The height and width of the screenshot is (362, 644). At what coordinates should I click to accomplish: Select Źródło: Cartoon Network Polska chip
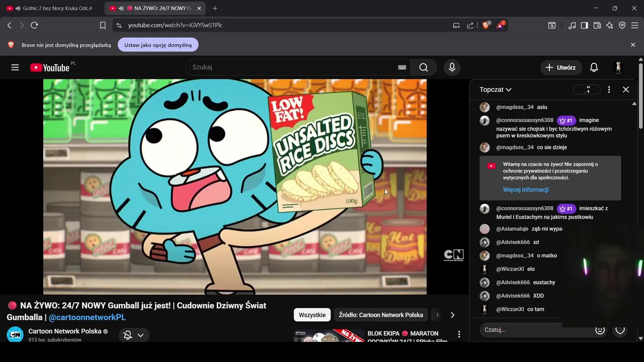click(x=381, y=315)
